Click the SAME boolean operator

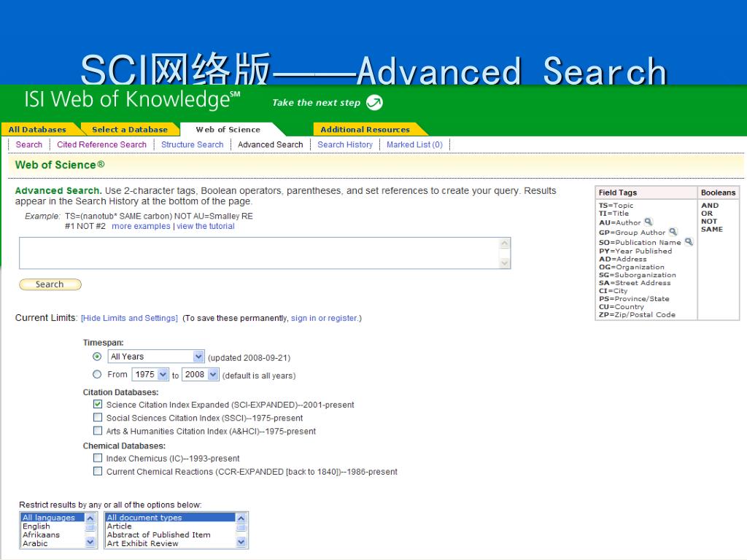[712, 229]
